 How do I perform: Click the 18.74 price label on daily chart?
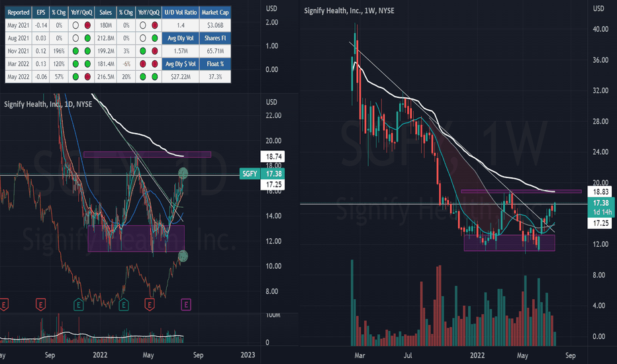[272, 157]
